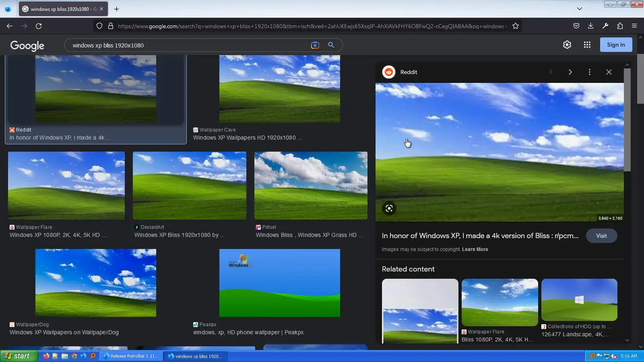The height and width of the screenshot is (362, 644).
Task: Open the notepad quick launch icon
Action: pyautogui.click(x=56, y=356)
